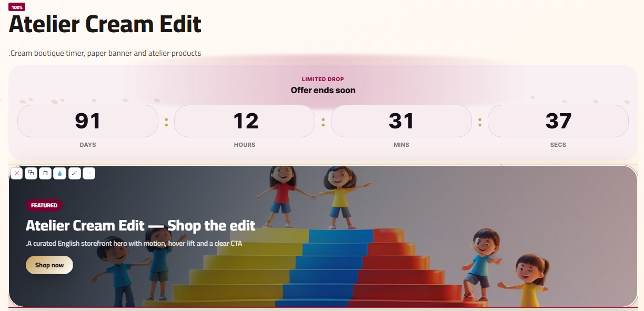Select the brush style icon
644x311 pixels.
(x=75, y=173)
